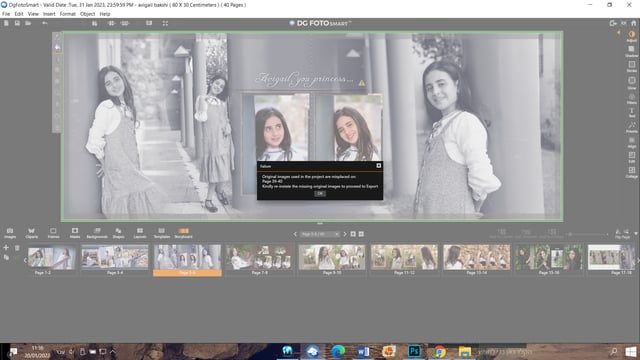Click the New project icon in top toolbar
This screenshot has width=640, height=360.
[x=6, y=23]
